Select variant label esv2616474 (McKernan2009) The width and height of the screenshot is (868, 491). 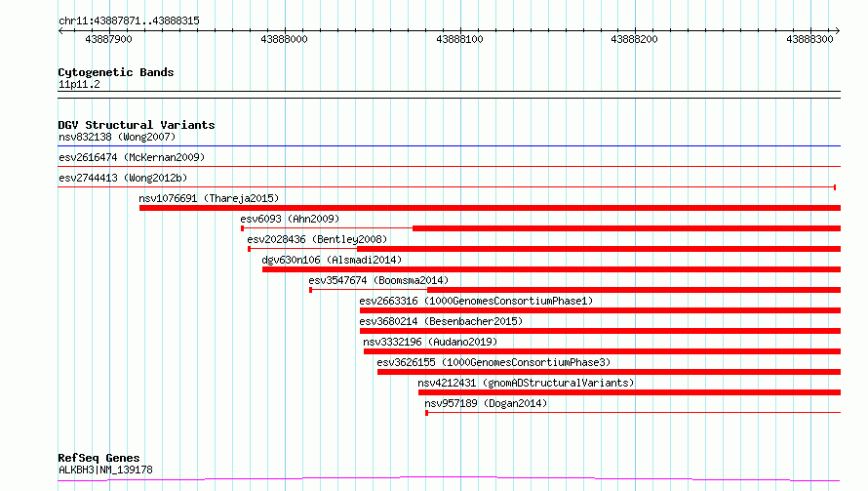click(x=132, y=157)
